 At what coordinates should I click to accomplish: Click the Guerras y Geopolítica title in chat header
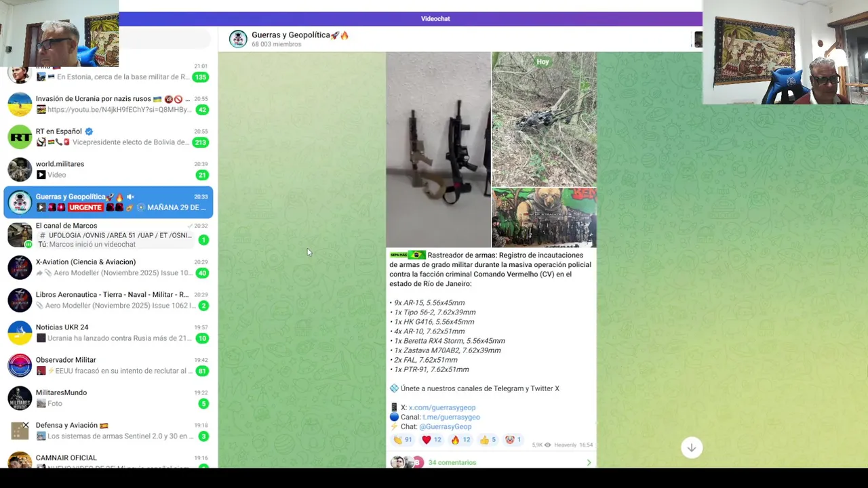tap(300, 35)
